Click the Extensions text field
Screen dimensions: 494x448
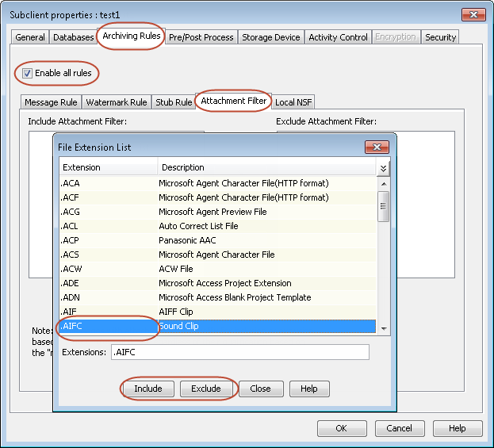pyautogui.click(x=239, y=352)
